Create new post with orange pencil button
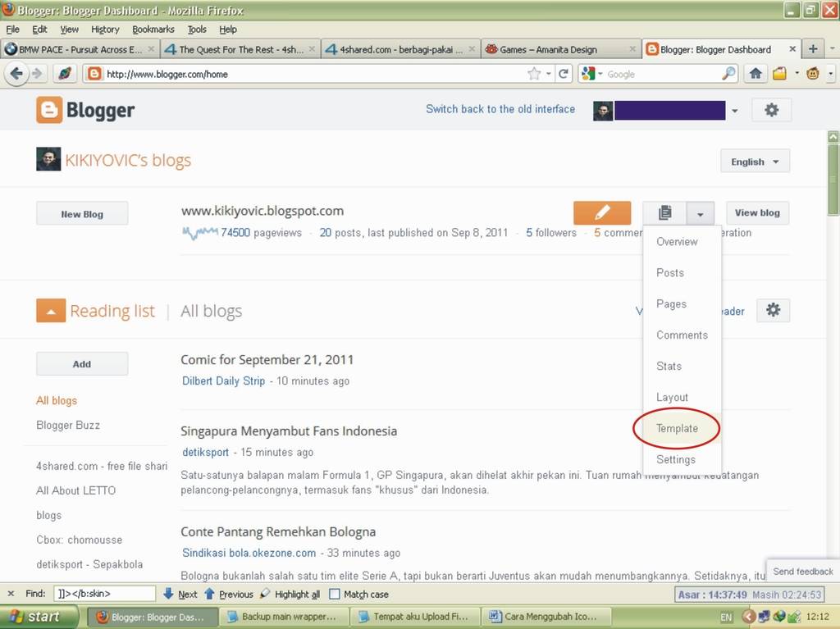This screenshot has width=840, height=629. point(601,212)
